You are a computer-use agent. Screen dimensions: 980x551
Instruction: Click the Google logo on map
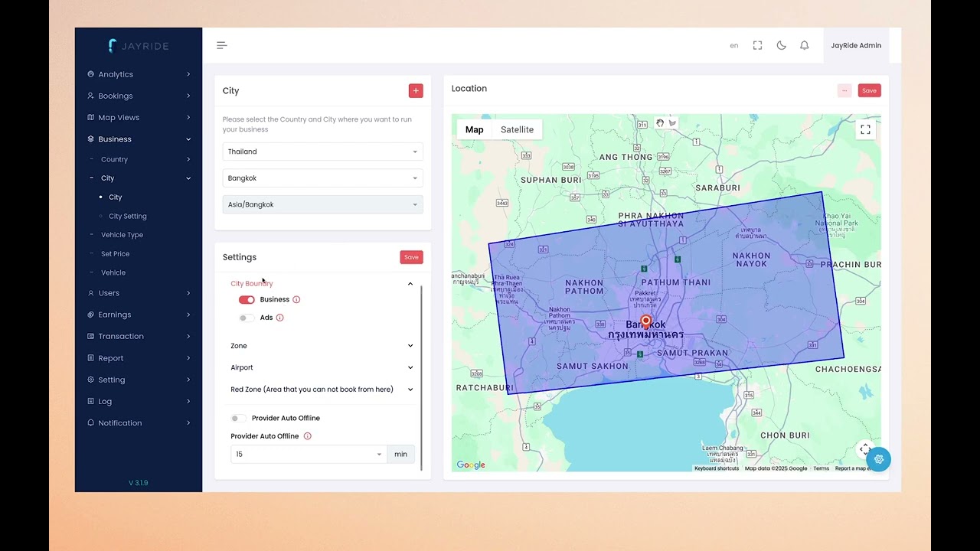pyautogui.click(x=471, y=465)
